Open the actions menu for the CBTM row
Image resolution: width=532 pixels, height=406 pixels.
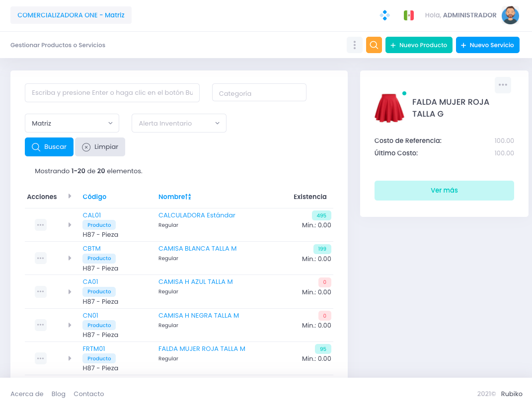40,258
